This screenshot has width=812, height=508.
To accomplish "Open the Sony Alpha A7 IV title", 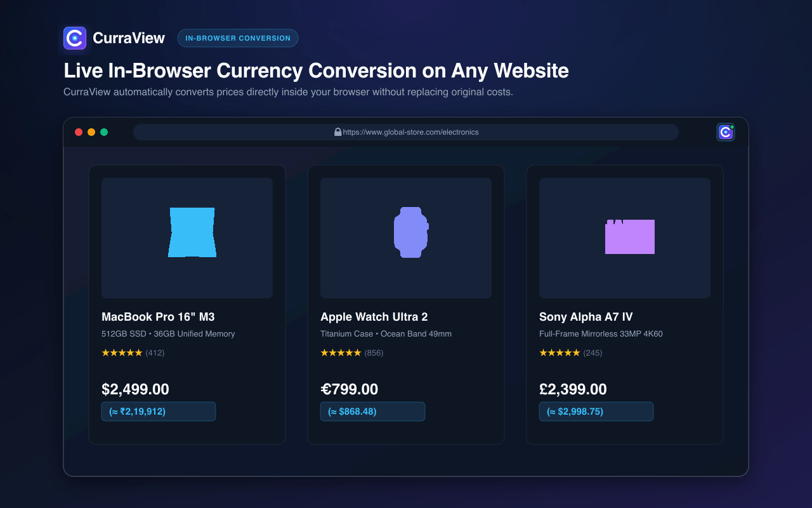I will click(586, 317).
